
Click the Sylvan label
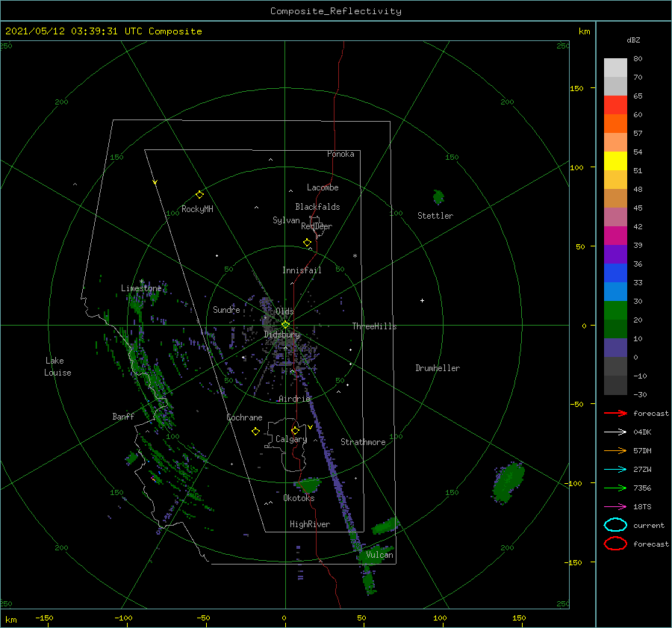[286, 220]
